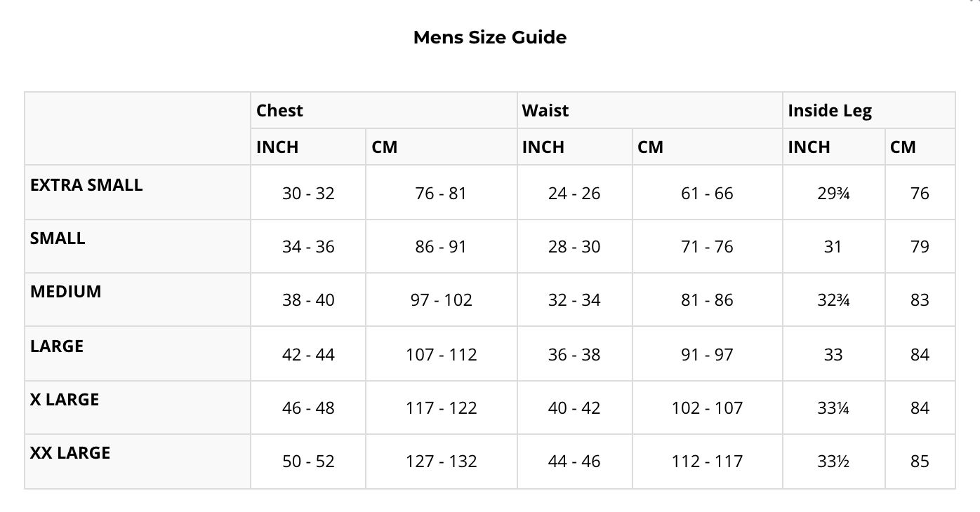Click the INCH subheader under Chest
Screen dimensions: 980x512
coord(277,147)
